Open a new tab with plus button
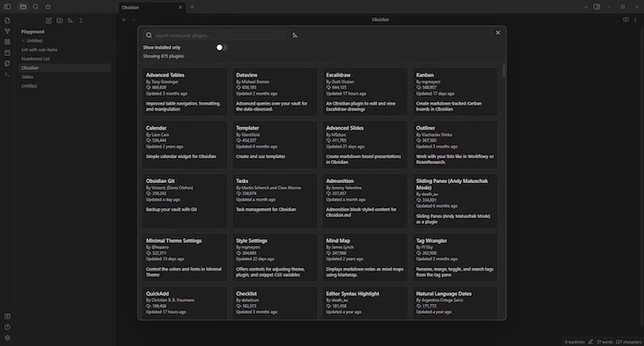The height and width of the screenshot is (346, 644). coord(191,7)
